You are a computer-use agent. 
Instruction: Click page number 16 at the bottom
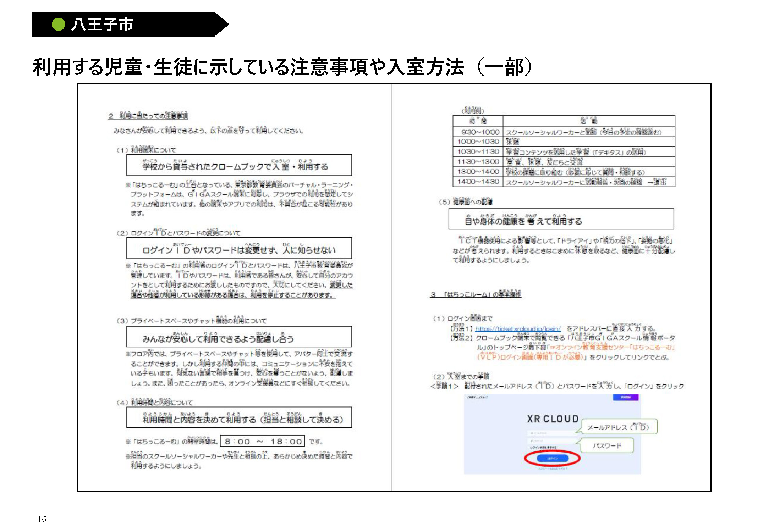click(42, 519)
